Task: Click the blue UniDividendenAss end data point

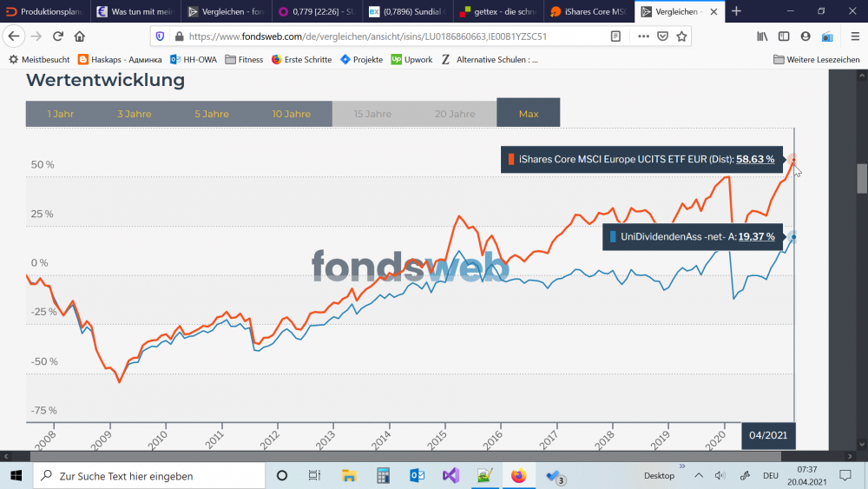Action: tap(793, 237)
